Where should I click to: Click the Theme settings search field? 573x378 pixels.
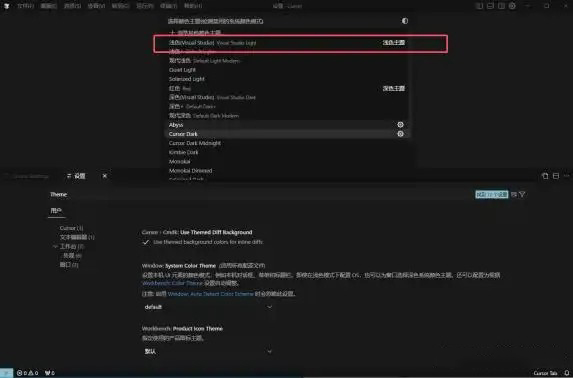tap(261, 194)
